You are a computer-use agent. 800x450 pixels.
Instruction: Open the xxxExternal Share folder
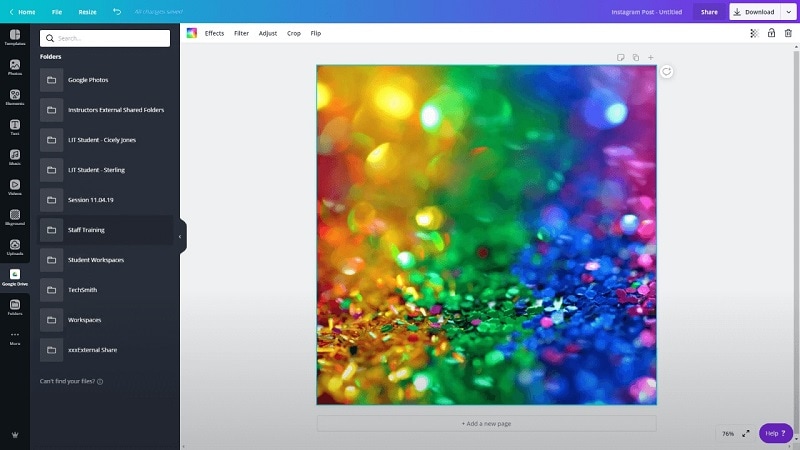pyautogui.click(x=105, y=351)
